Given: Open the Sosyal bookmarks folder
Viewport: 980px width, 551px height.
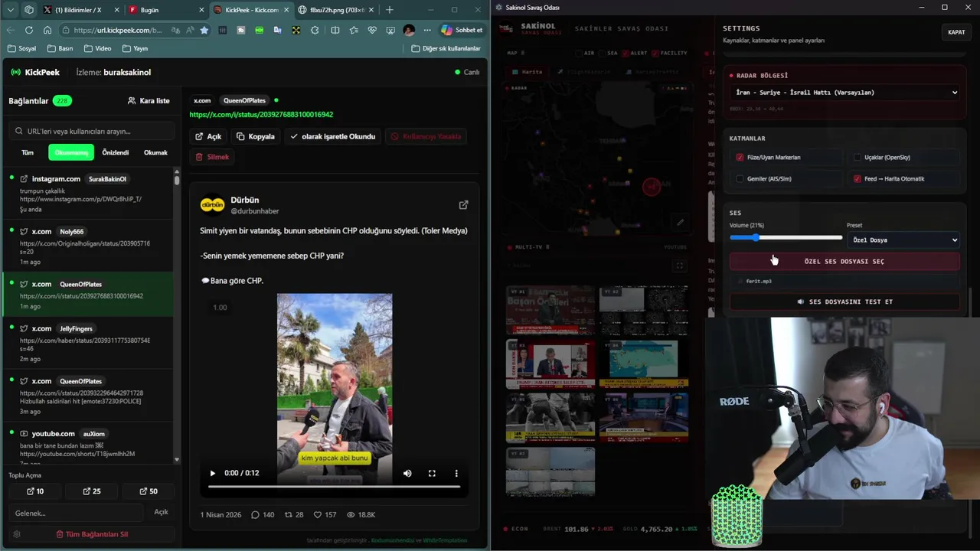Looking at the screenshot, I should pyautogui.click(x=21, y=48).
